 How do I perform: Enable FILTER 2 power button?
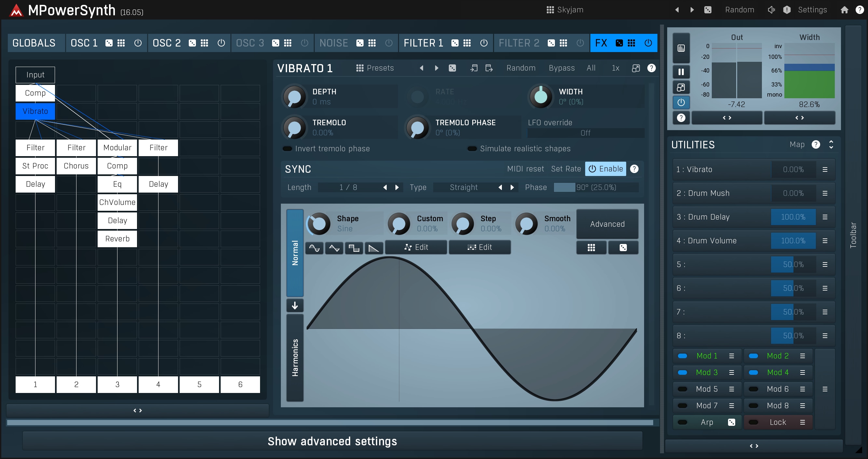pyautogui.click(x=580, y=43)
